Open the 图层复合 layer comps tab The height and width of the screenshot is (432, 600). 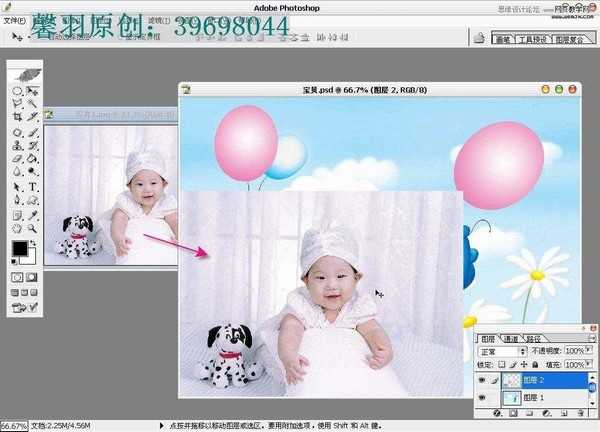coord(569,40)
